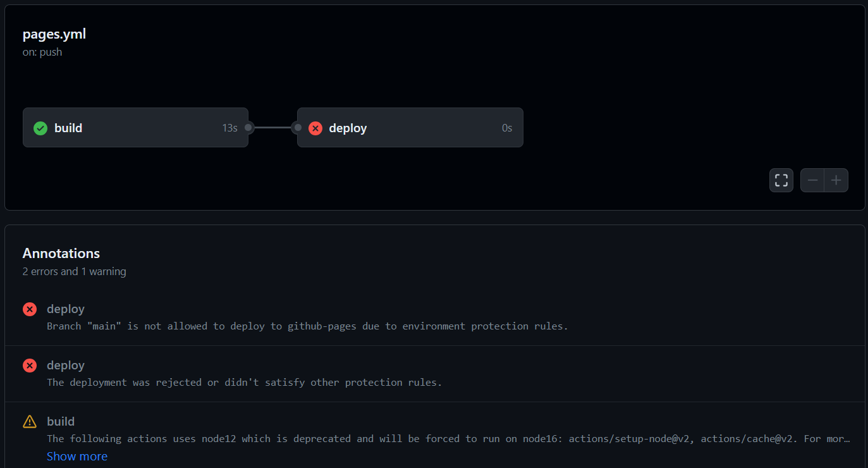Click the yellow warning triangle icon
The width and height of the screenshot is (868, 468).
point(30,422)
